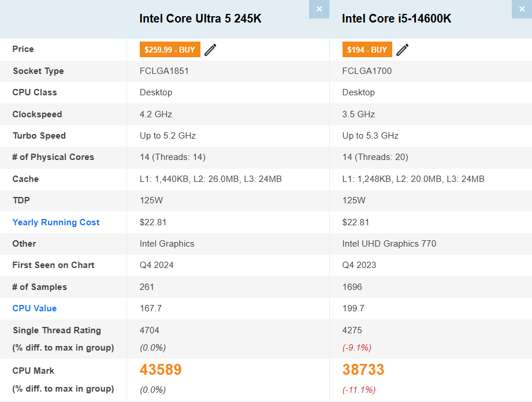
Task: Click the Cache row label
Action: coord(25,179)
